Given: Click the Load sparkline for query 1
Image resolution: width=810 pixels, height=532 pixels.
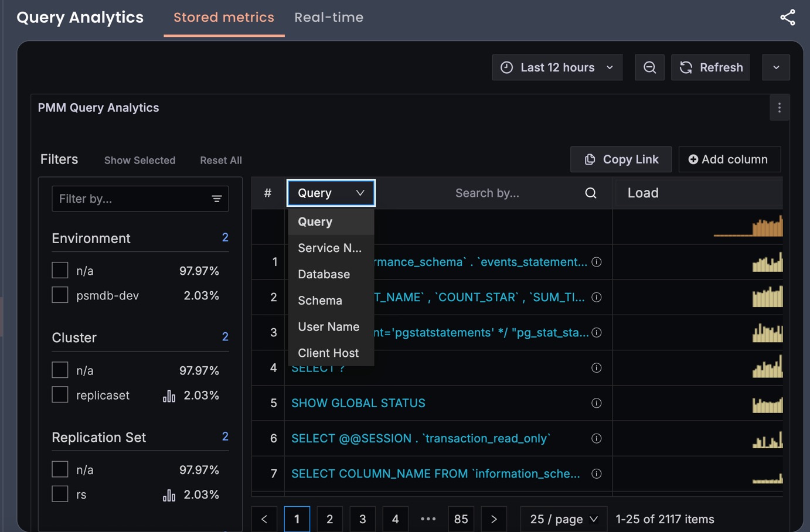Looking at the screenshot, I should click(x=767, y=262).
